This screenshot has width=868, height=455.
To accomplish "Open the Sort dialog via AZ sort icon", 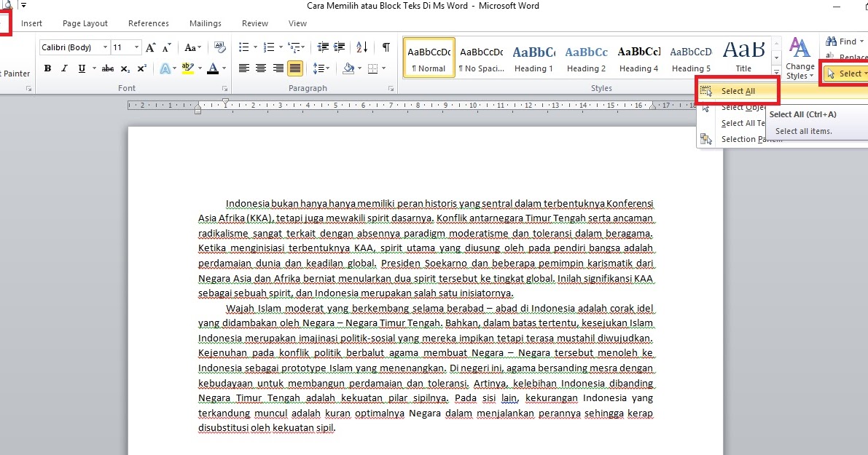I will pyautogui.click(x=362, y=47).
